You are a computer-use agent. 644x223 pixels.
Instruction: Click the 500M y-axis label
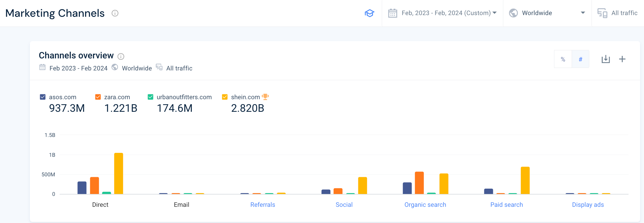pos(48,174)
